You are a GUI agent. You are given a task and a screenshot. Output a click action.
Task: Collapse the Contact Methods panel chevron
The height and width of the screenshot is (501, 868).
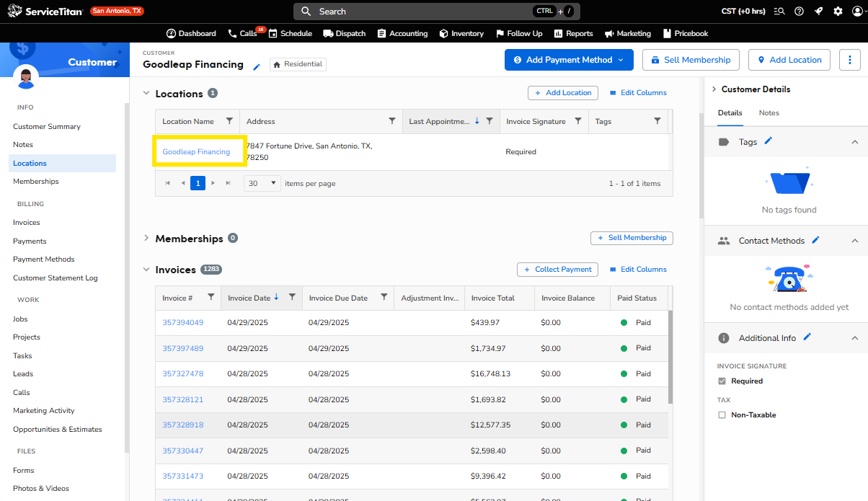coord(855,241)
